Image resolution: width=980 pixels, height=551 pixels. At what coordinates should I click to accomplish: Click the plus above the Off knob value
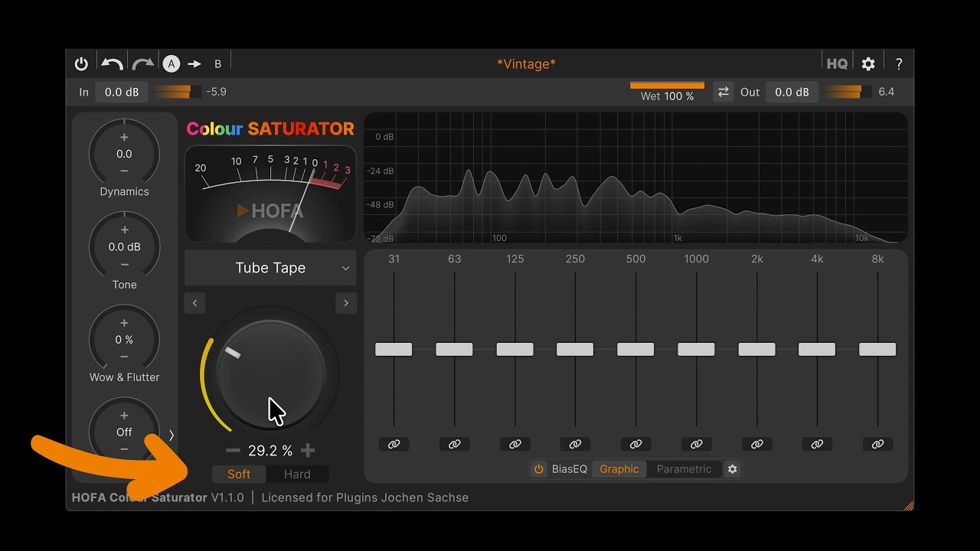point(124,416)
